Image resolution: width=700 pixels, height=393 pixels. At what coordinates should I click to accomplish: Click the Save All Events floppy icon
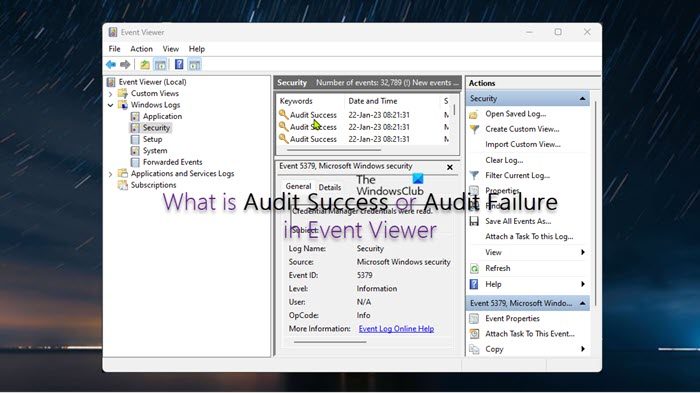(474, 222)
